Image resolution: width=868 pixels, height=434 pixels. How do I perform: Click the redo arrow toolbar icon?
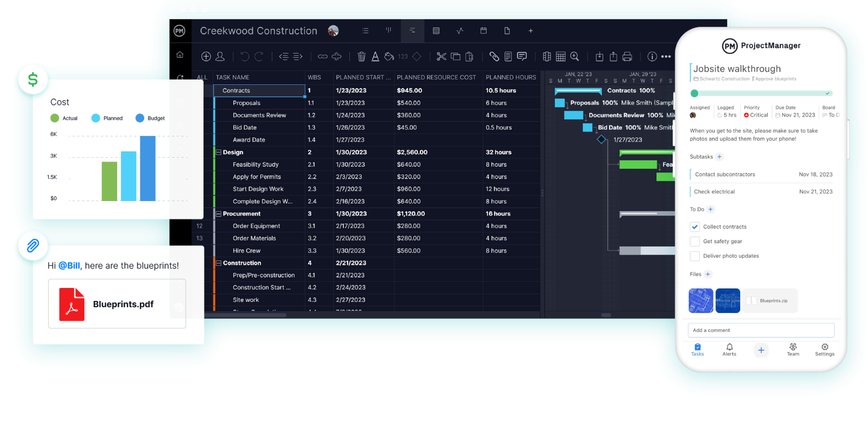point(259,56)
